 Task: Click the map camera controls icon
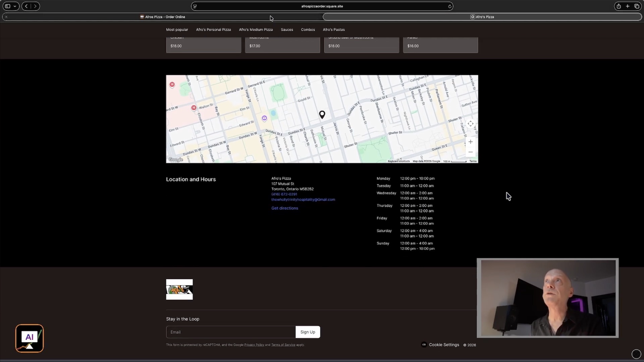(x=471, y=124)
